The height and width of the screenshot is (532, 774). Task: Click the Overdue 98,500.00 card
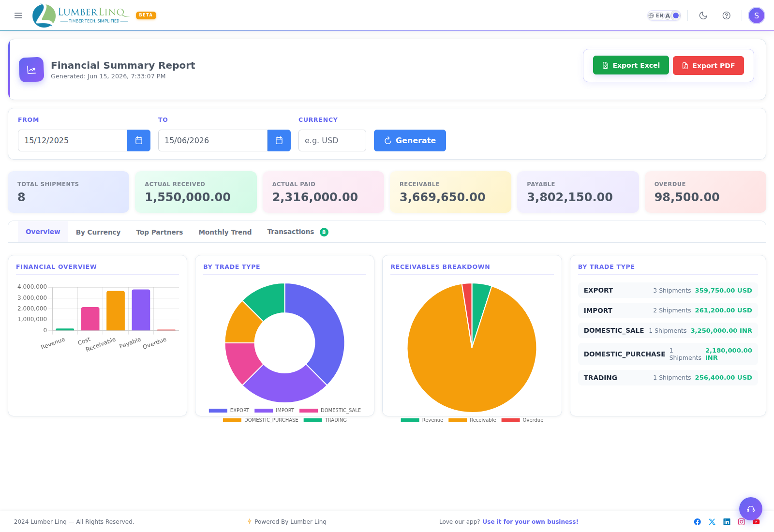click(705, 192)
